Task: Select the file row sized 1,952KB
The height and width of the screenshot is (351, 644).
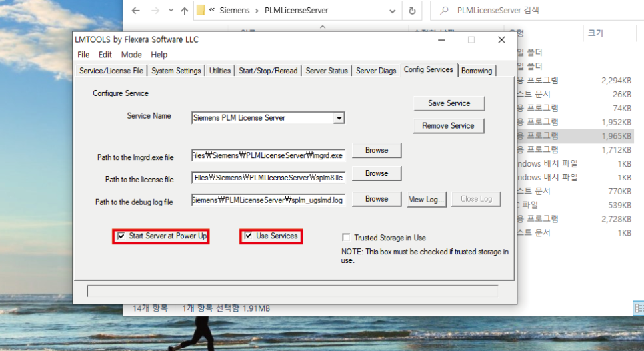Action: tap(575, 122)
